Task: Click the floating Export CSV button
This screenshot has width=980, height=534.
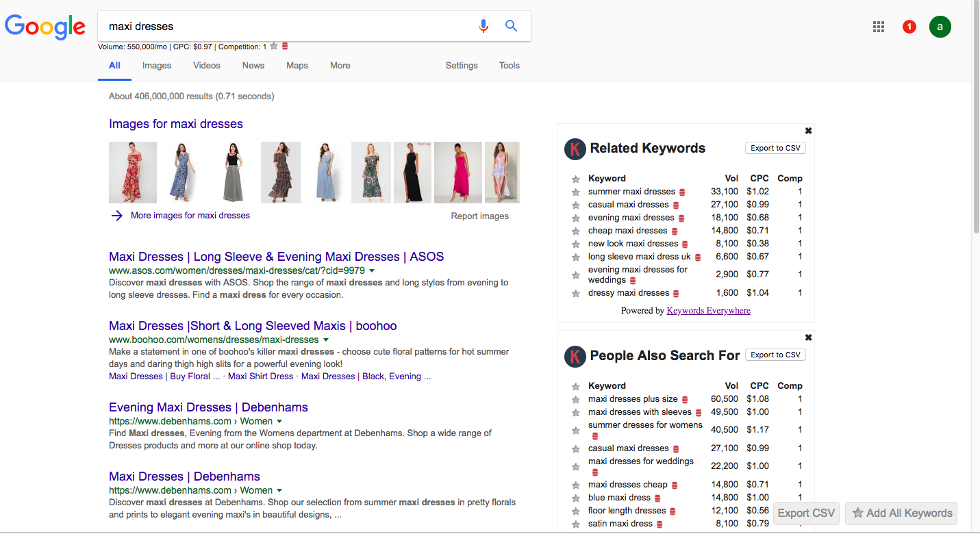Action: pyautogui.click(x=807, y=513)
